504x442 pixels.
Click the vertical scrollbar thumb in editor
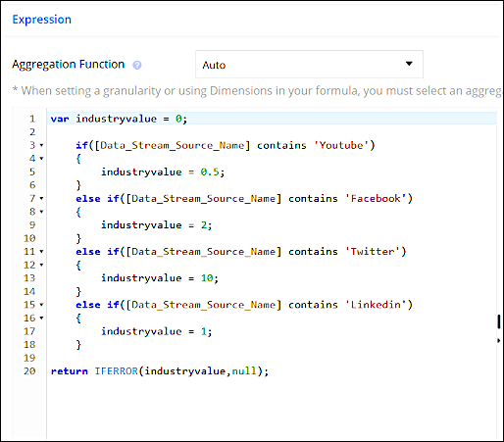(x=499, y=321)
